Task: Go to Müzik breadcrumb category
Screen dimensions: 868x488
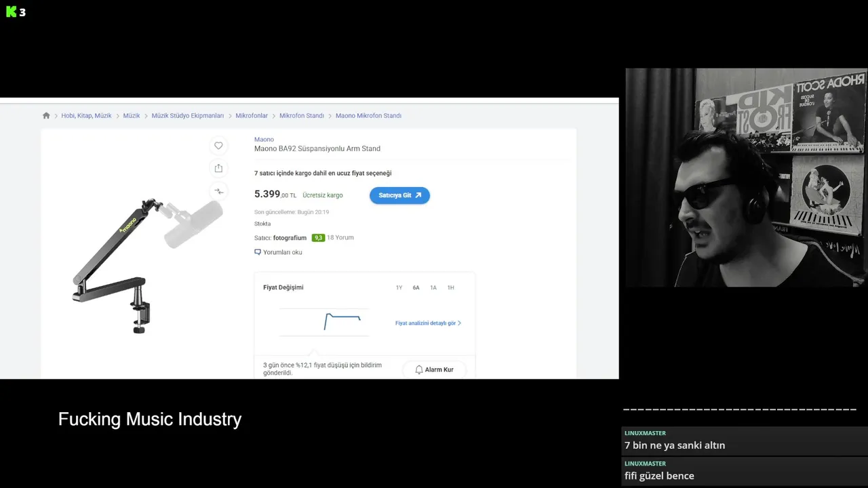Action: (x=132, y=116)
